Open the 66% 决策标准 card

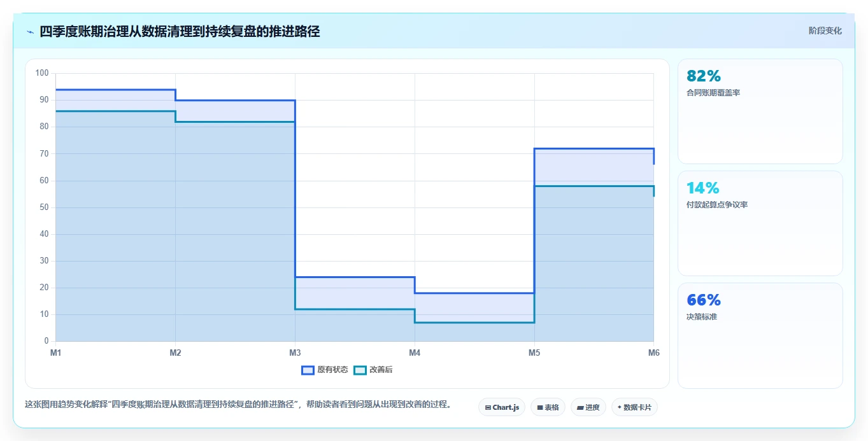tap(760, 335)
